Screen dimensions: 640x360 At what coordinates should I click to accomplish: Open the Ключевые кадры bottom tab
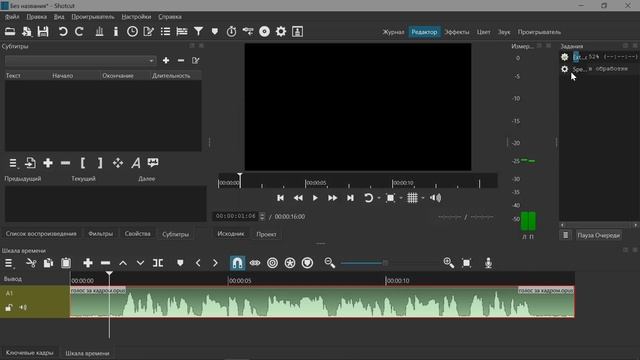[x=29, y=353]
